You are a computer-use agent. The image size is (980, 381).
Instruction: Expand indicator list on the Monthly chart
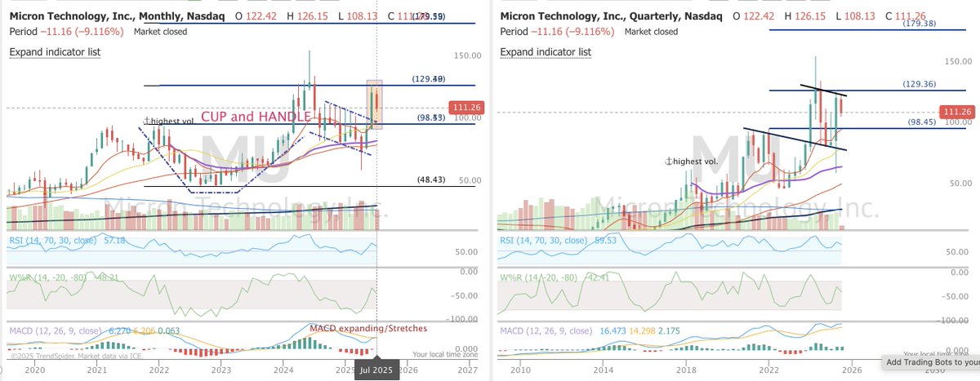(x=53, y=52)
